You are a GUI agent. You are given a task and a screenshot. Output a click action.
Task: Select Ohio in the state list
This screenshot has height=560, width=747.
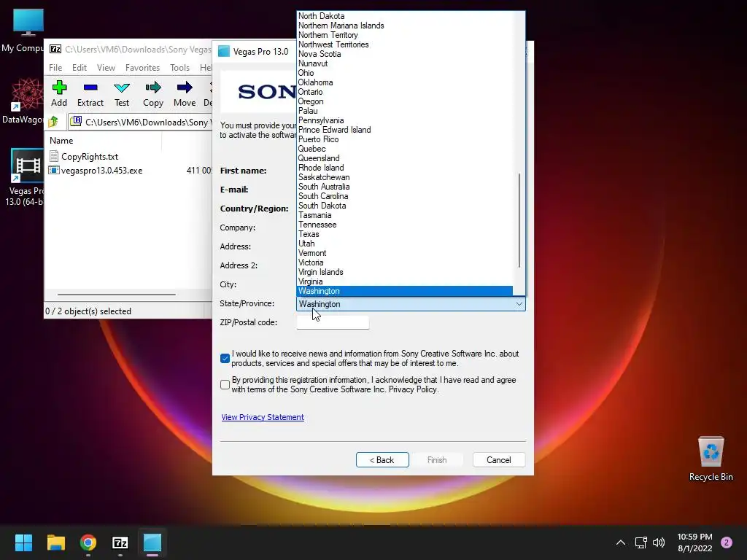(x=405, y=73)
